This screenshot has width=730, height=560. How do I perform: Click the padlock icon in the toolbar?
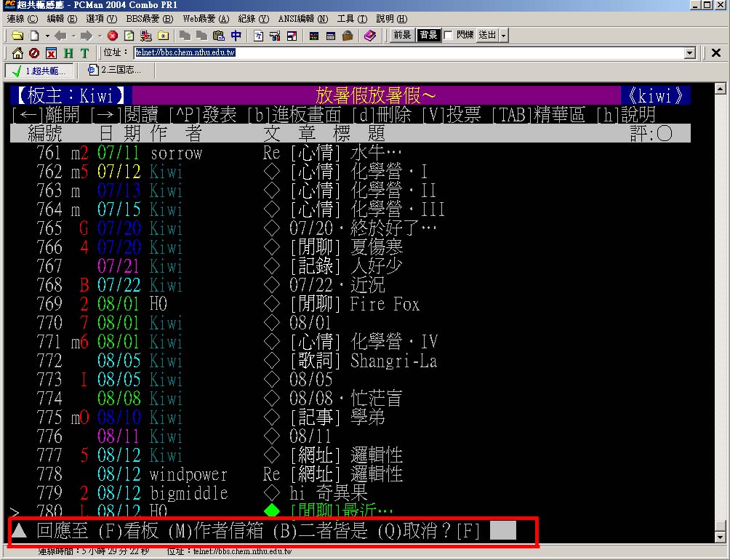click(x=348, y=36)
